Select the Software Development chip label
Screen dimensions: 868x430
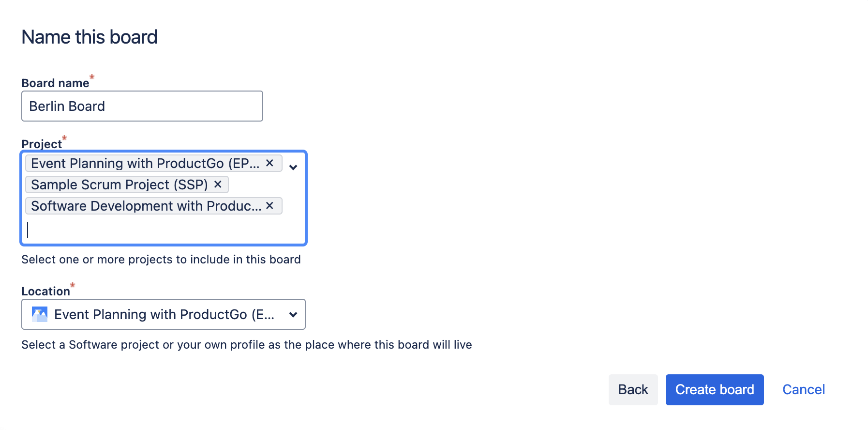(146, 206)
